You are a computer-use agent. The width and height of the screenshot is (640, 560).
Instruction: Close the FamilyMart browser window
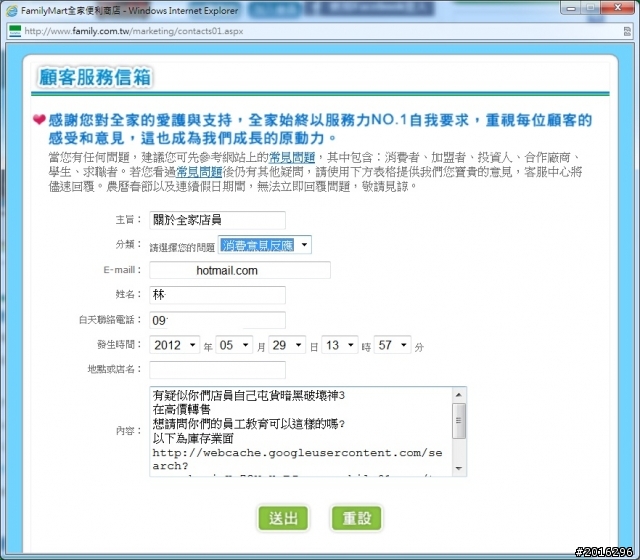(618, 8)
